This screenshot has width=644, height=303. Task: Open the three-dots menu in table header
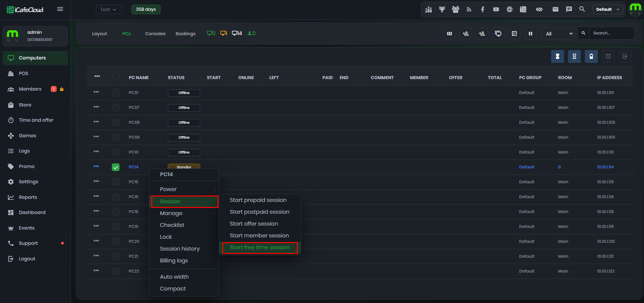tap(97, 76)
